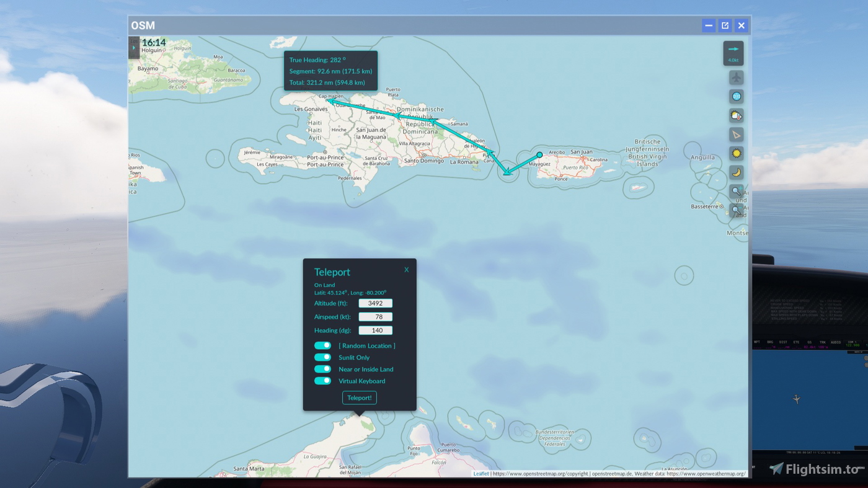Turn off Near or Inside Land
This screenshot has width=868, height=488.
(x=322, y=368)
